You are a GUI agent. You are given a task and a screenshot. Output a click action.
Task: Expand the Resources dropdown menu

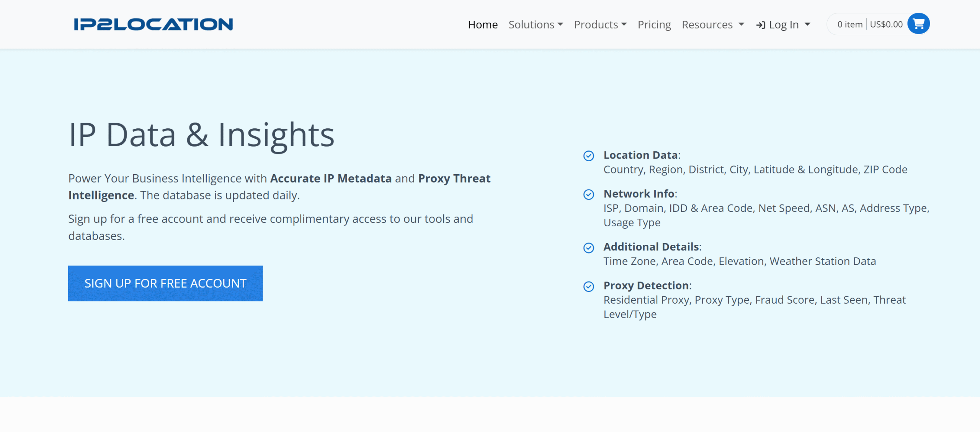click(713, 25)
